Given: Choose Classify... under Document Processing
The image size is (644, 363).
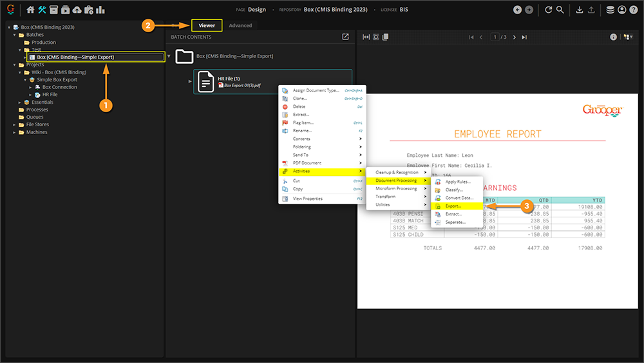Looking at the screenshot, I should [x=457, y=190].
